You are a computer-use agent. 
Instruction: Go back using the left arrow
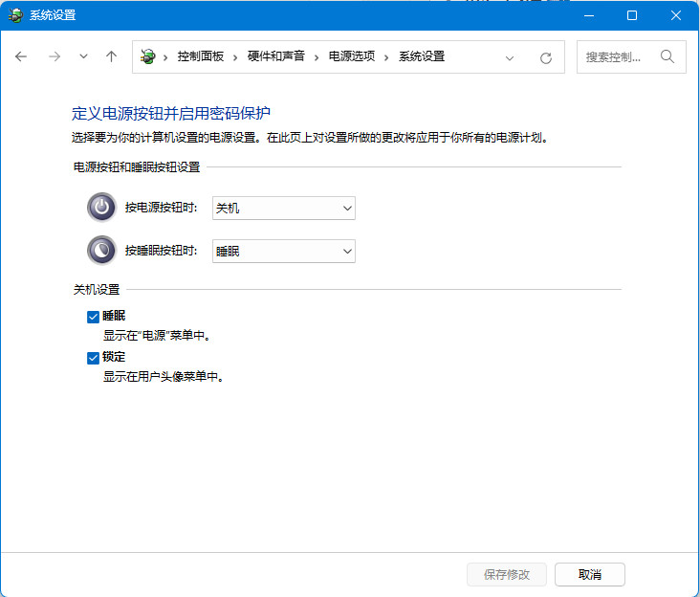pos(21,56)
